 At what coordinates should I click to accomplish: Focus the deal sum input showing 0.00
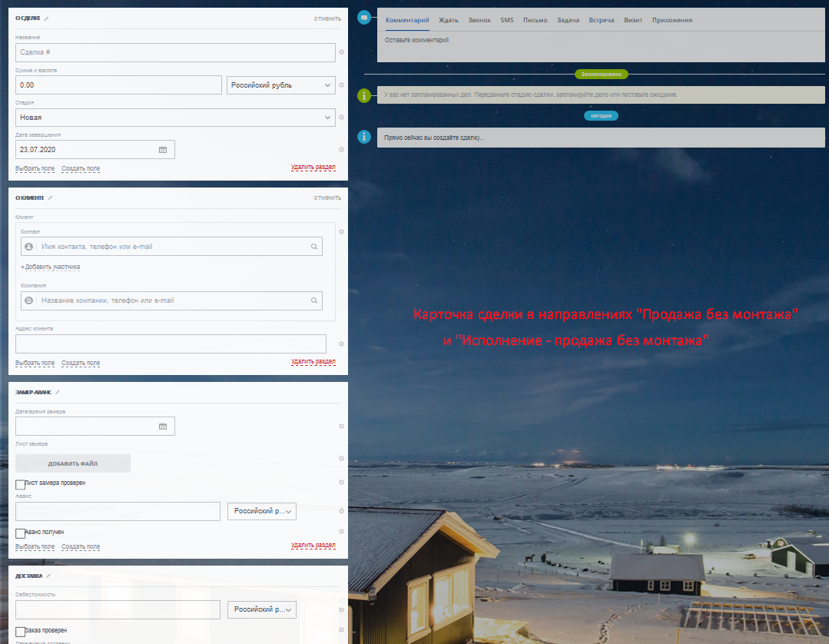point(118,85)
